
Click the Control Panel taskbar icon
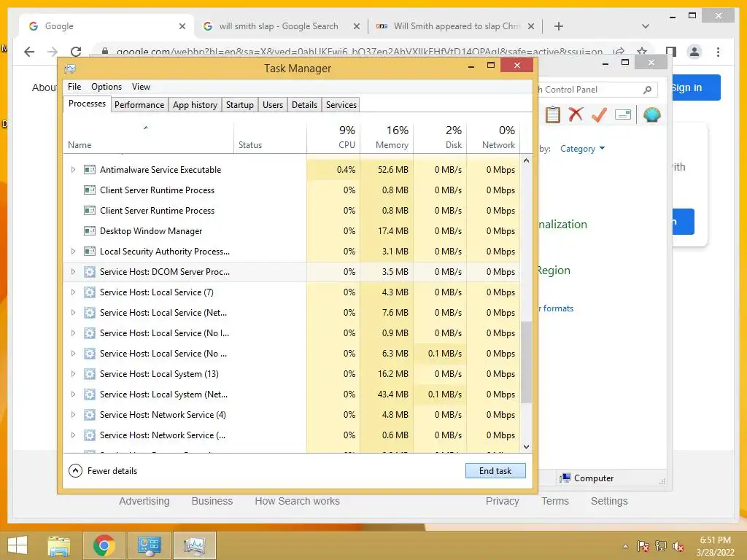(x=149, y=545)
